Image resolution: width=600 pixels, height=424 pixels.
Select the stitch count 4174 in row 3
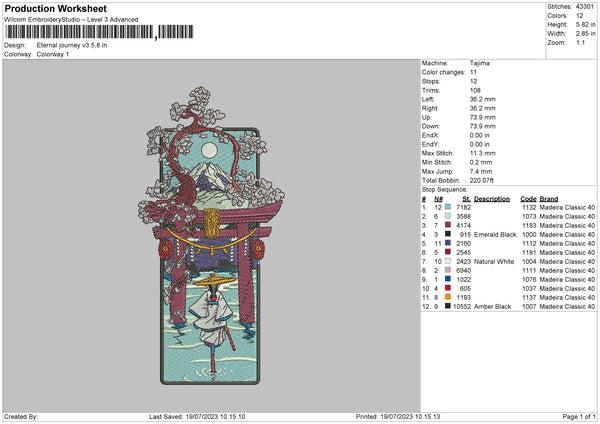[x=463, y=225]
